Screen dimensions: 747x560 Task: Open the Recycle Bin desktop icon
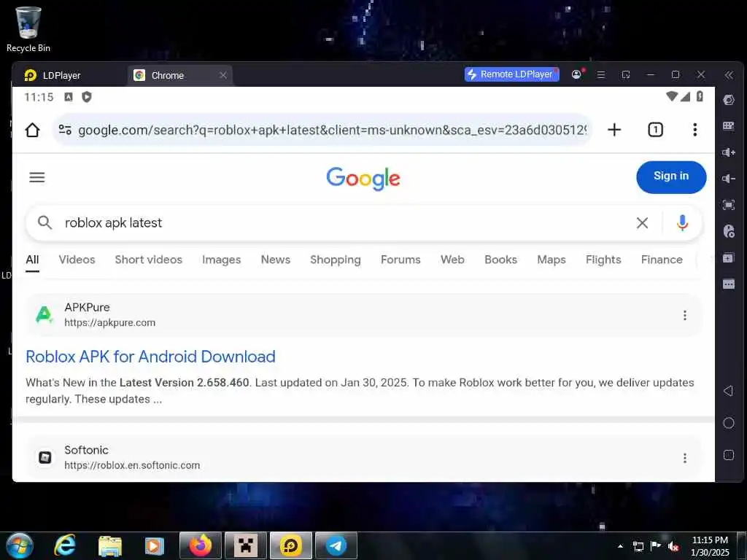28,29
